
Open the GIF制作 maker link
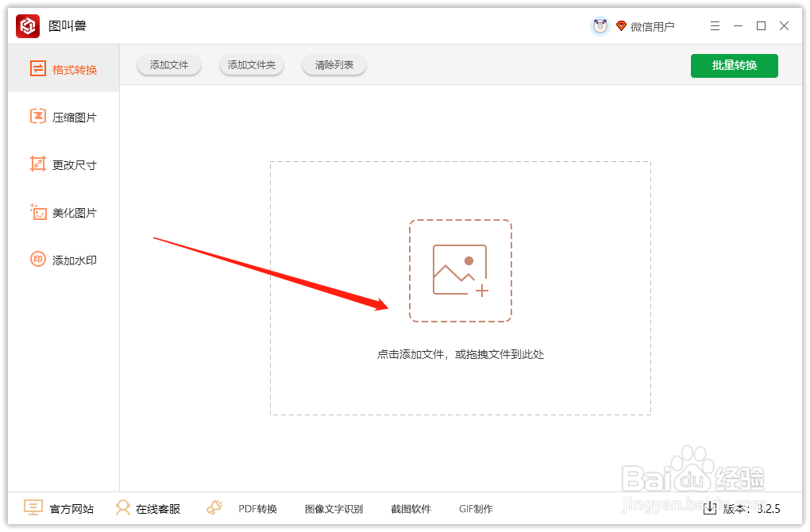coord(476,508)
